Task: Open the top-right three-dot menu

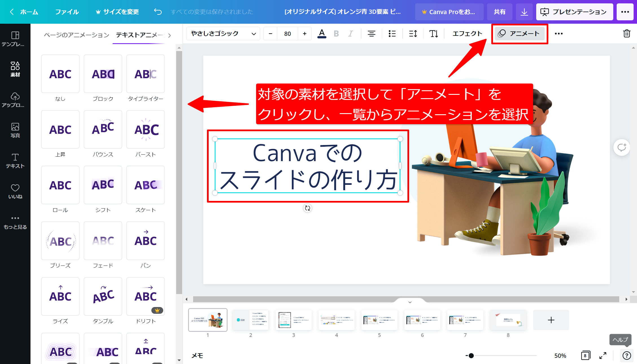Action: (x=625, y=12)
